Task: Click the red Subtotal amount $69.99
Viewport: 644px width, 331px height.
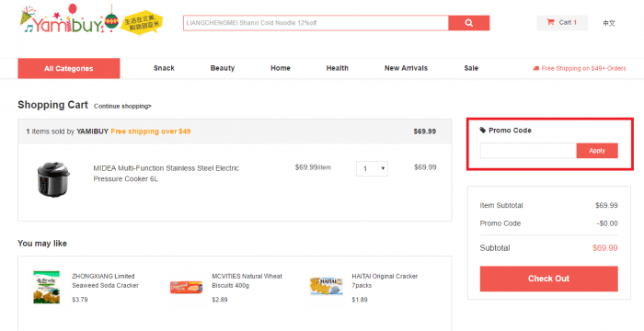Action: pyautogui.click(x=605, y=248)
